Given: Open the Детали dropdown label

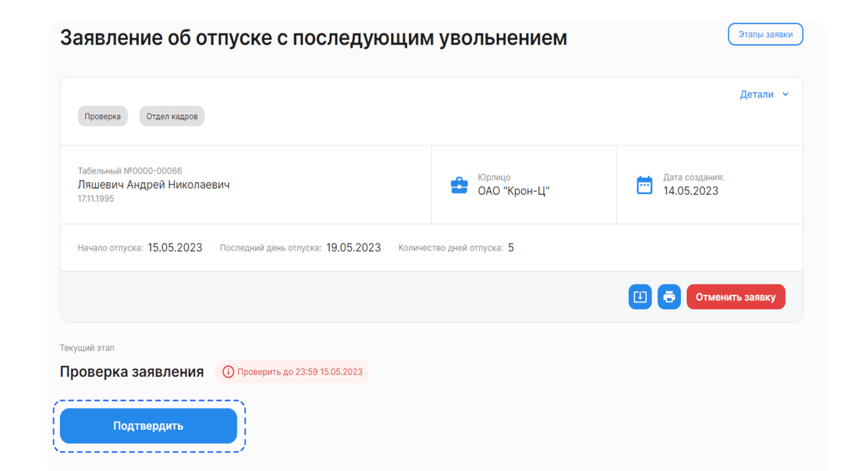Looking at the screenshot, I should tap(756, 95).
